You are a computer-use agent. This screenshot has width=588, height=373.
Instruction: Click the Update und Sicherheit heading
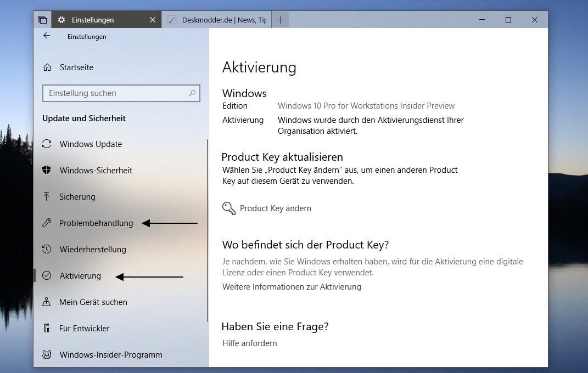click(x=84, y=118)
